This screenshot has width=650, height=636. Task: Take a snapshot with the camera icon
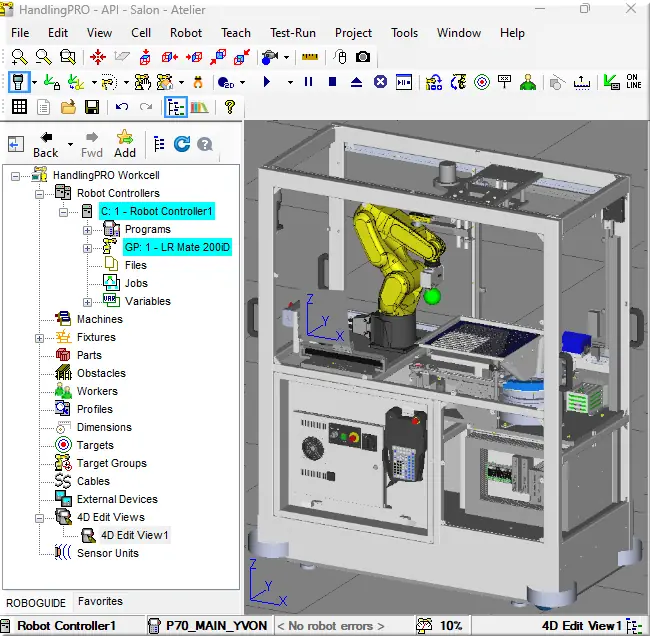[363, 57]
